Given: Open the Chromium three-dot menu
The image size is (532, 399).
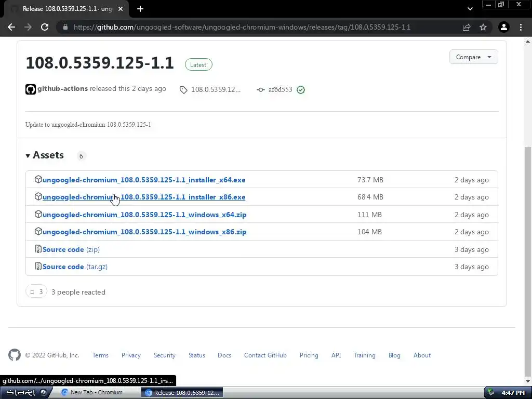Looking at the screenshot, I should [x=521, y=27].
